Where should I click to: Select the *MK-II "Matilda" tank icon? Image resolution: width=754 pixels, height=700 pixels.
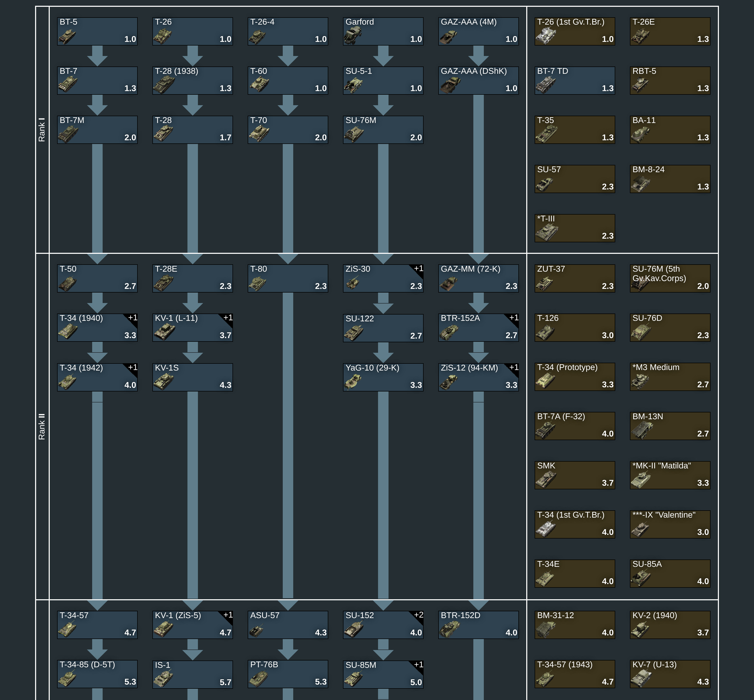(x=641, y=480)
